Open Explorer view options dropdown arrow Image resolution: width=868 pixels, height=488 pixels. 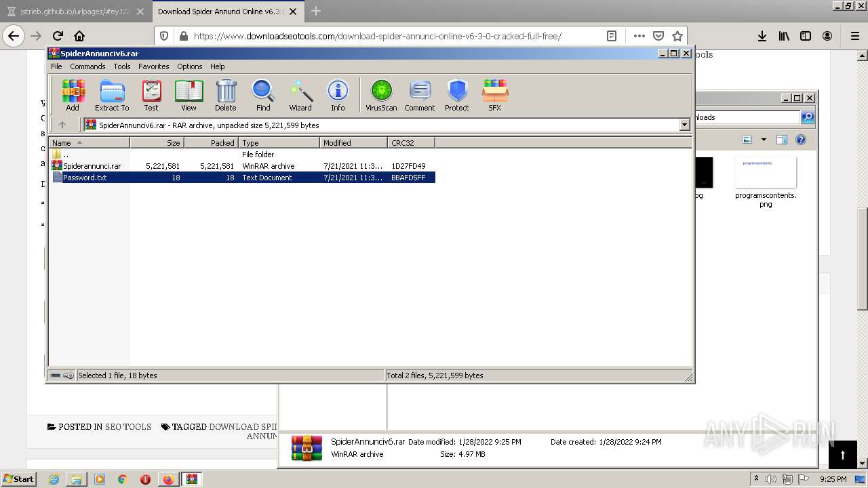764,140
